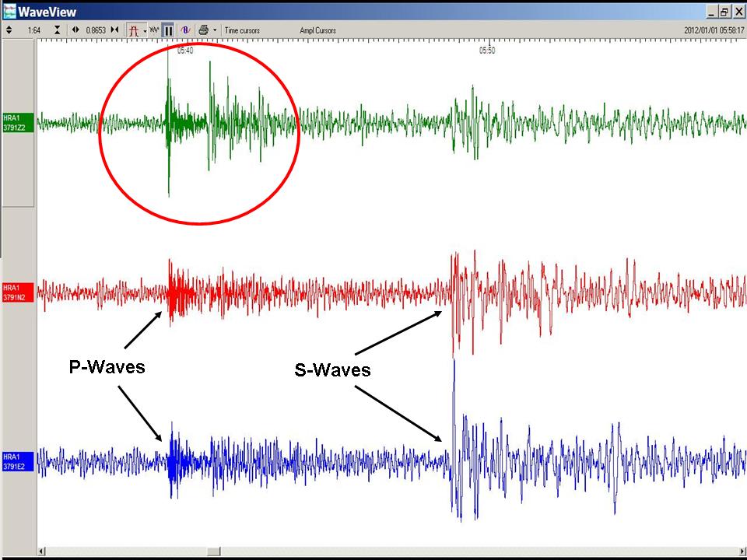Click the horizontal time compress icon

pos(115,30)
